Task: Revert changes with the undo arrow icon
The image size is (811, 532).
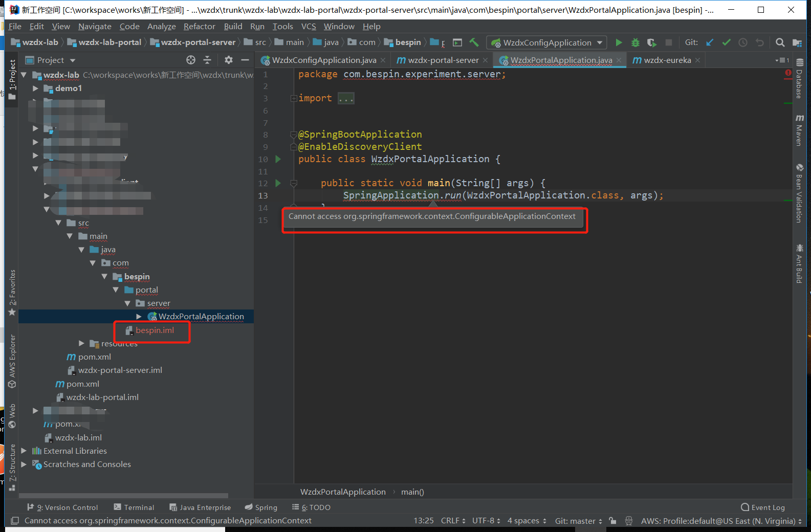Action: coord(760,42)
